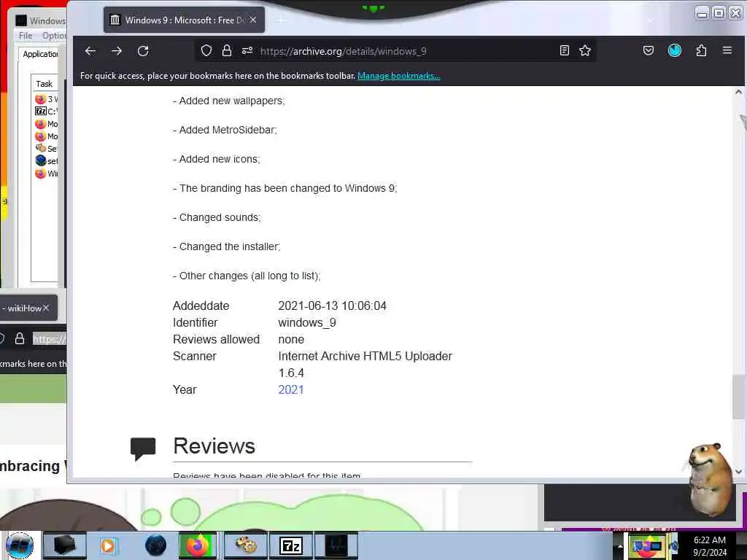747x560 pixels.
Task: Open File menu in Task Manager window
Action: [26, 36]
